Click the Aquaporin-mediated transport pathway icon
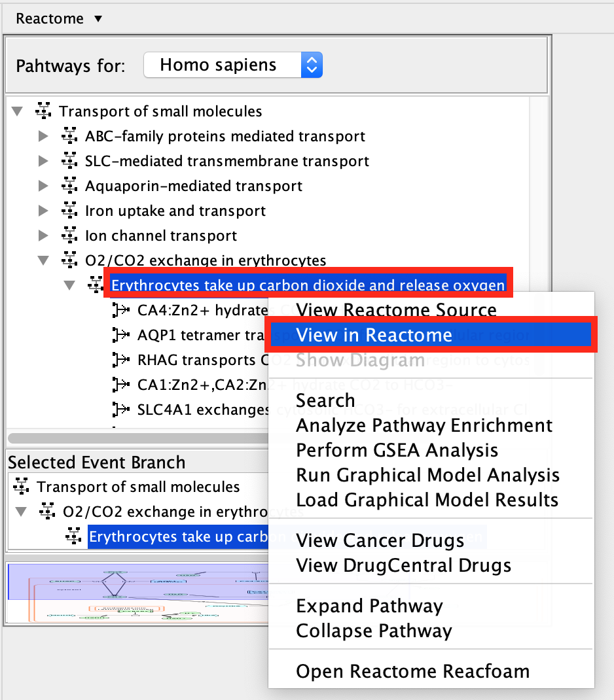Image resolution: width=614 pixels, height=700 pixels. (x=69, y=186)
